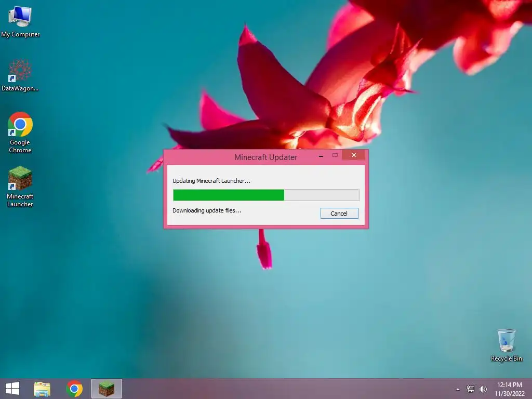Screen dimensions: 532x399
Task: Launch Chrome from the taskbar
Action: point(74,389)
